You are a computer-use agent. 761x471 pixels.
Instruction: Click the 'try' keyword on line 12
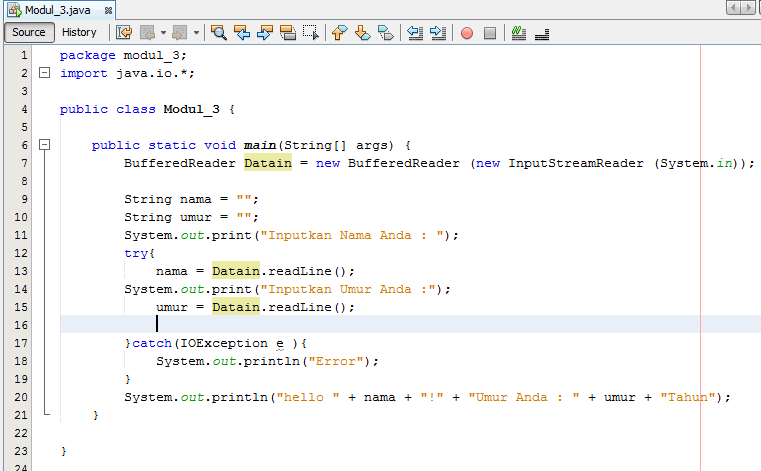pyautogui.click(x=136, y=253)
